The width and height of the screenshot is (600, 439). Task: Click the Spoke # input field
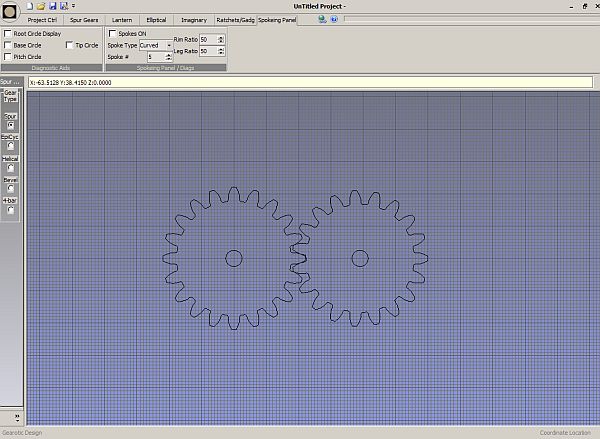tap(153, 57)
